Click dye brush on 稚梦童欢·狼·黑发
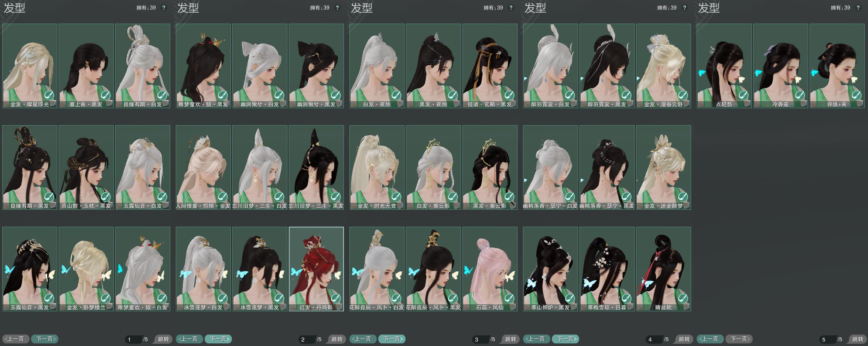 [223, 96]
